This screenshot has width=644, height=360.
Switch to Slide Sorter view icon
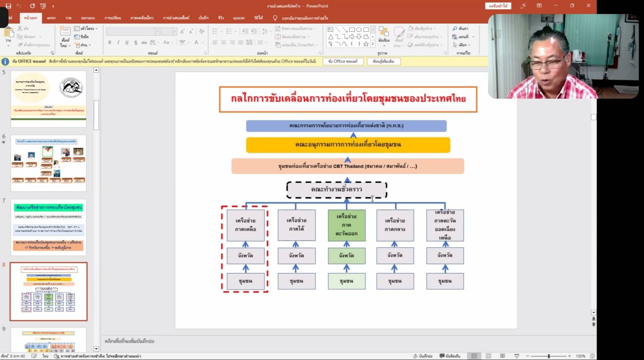pyautogui.click(x=488, y=356)
